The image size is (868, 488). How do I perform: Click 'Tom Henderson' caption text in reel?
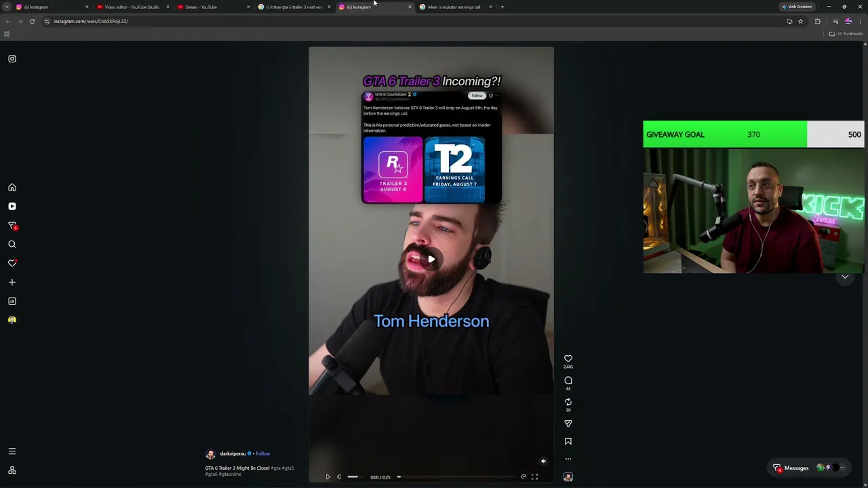pos(431,321)
